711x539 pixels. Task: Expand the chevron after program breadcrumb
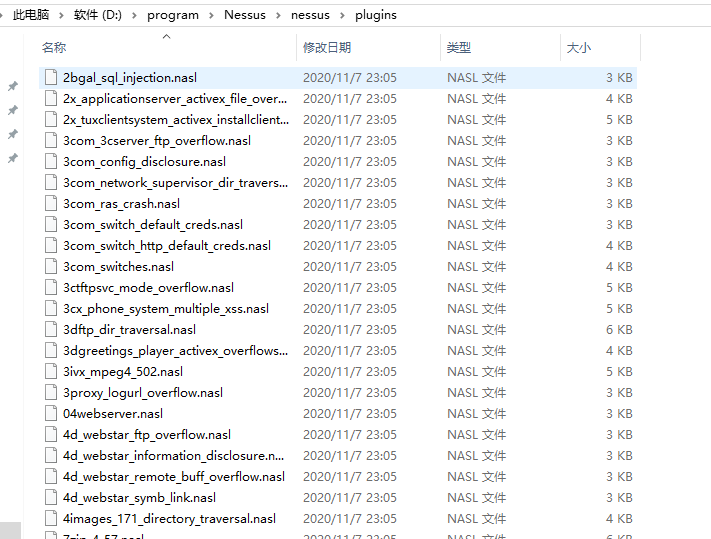click(211, 15)
